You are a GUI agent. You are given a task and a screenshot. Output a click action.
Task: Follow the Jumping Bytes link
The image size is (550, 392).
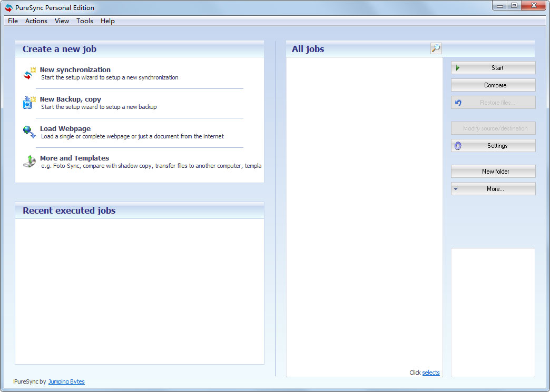(66, 381)
